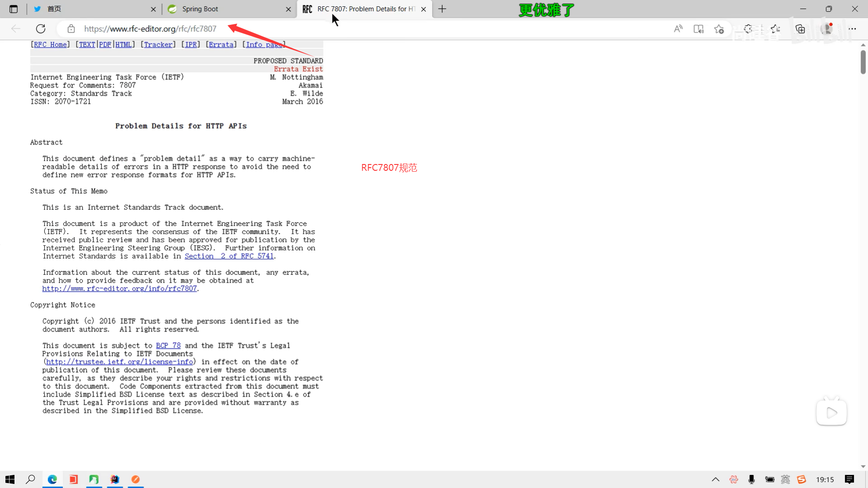Open the Errata link
Image resolution: width=868 pixels, height=488 pixels.
point(221,45)
